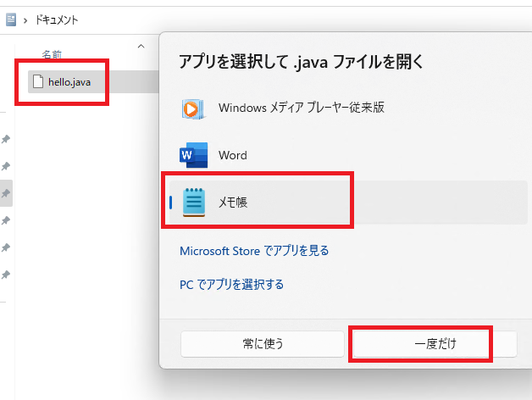The image size is (532, 400).
Task: Open the Microsoft Store でアプリを見る link
Action: (x=254, y=251)
